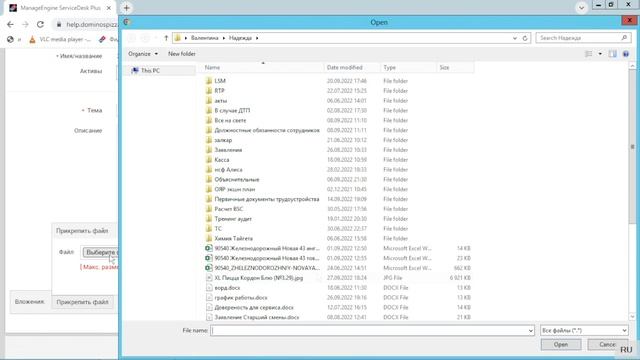Image resolution: width=640 pixels, height=360 pixels.
Task: Select the LSM folder
Action: pos(220,81)
